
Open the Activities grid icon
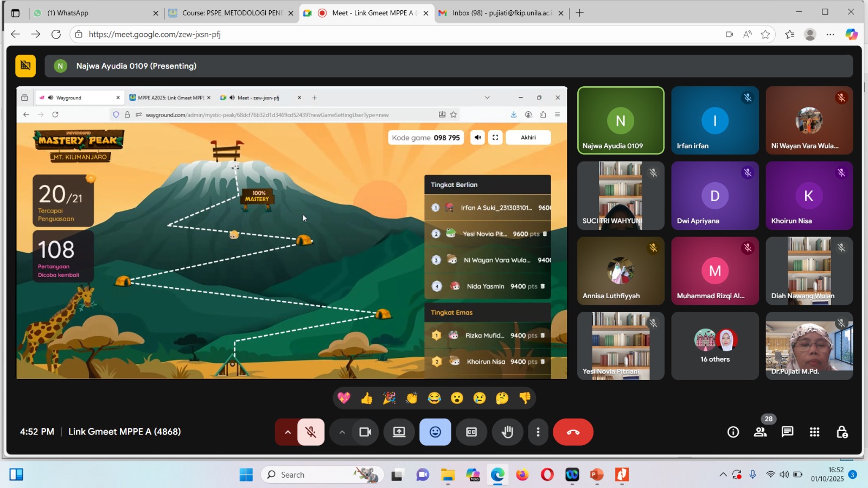coord(814,432)
